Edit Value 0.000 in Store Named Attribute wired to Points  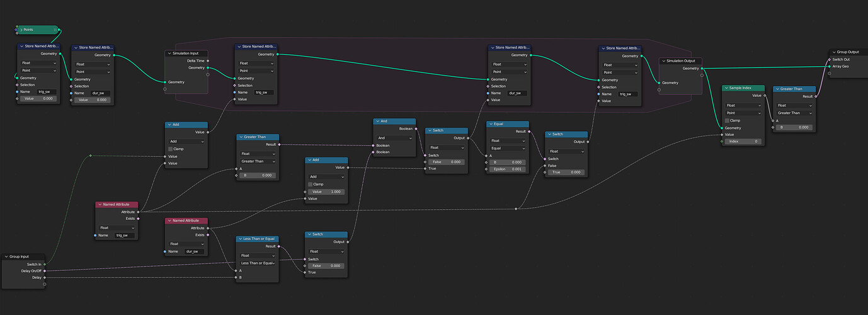39,98
